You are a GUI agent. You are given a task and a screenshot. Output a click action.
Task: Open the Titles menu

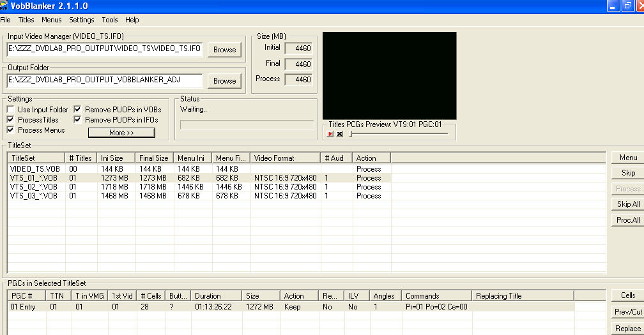26,20
